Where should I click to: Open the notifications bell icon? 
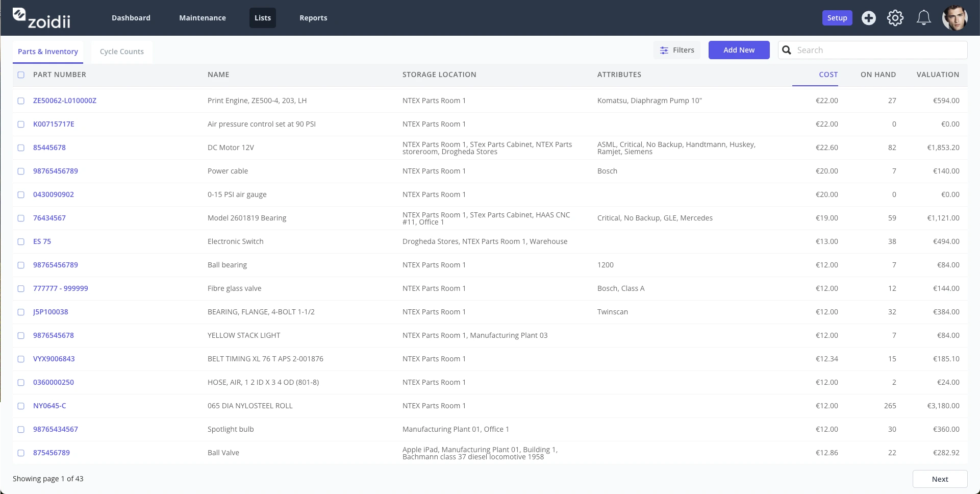pos(924,18)
